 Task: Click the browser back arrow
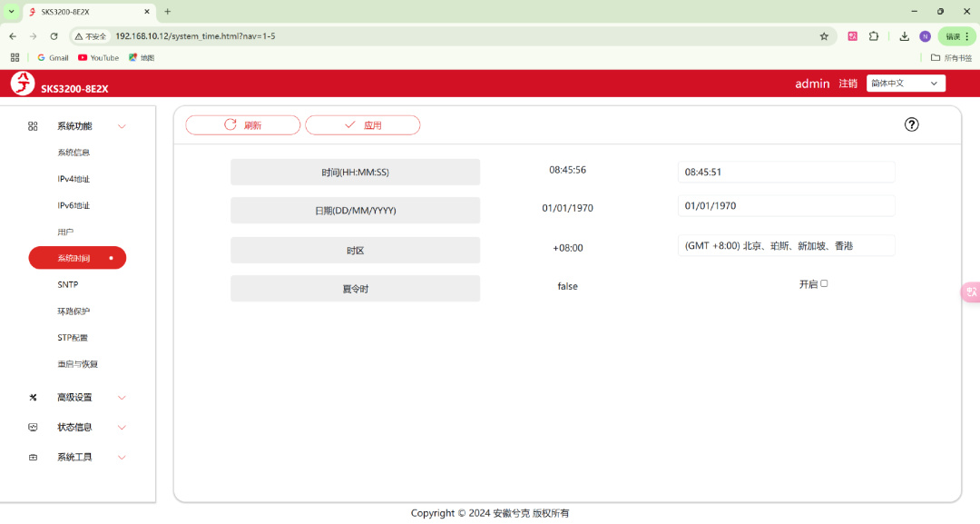(x=13, y=36)
